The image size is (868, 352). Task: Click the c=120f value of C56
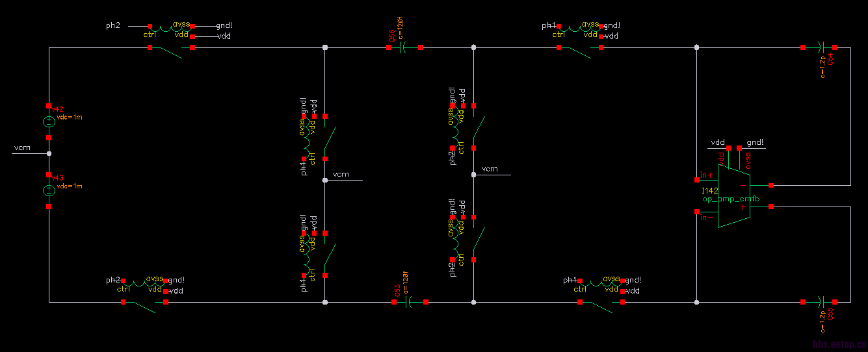(x=401, y=29)
